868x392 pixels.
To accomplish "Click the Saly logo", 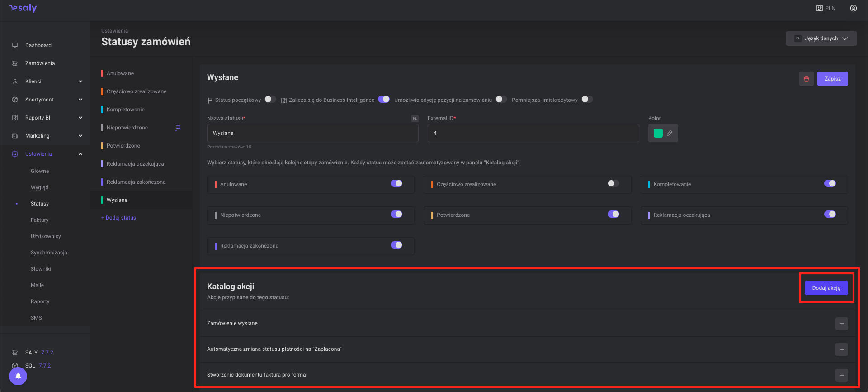I will 23,8.
